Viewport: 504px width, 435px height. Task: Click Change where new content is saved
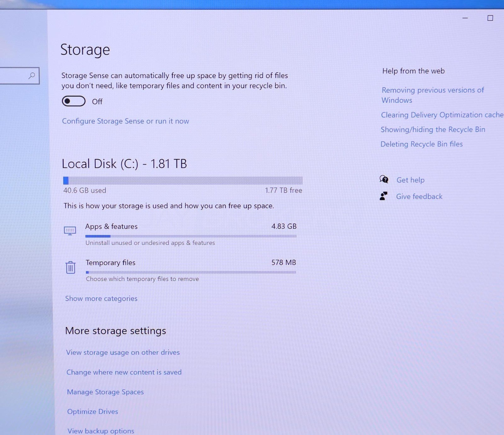124,372
